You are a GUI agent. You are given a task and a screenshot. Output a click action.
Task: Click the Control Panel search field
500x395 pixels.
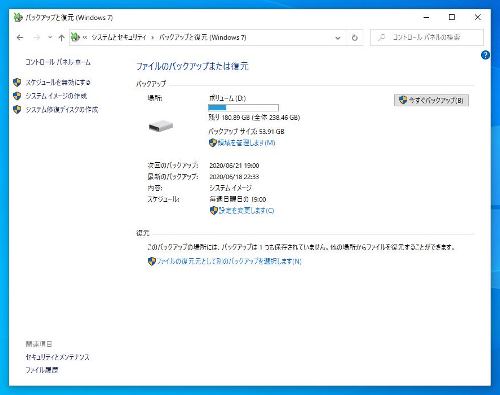[427, 37]
